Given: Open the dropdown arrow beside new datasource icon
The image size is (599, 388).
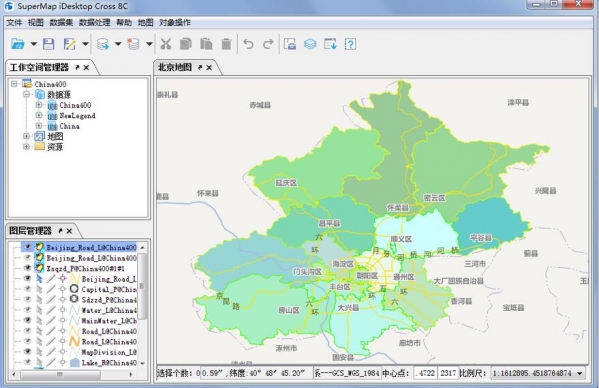Looking at the screenshot, I should tap(149, 44).
